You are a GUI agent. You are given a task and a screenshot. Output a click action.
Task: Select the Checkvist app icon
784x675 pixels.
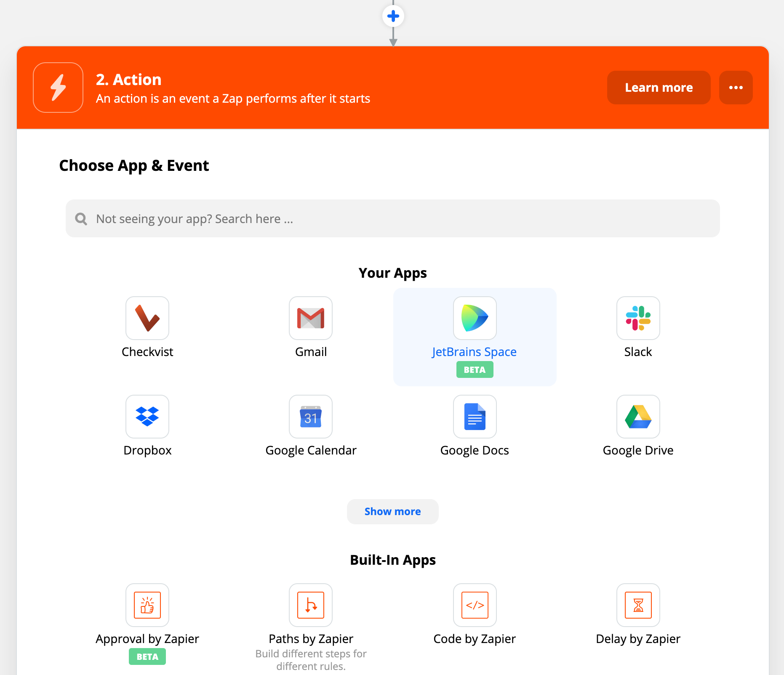[147, 318]
